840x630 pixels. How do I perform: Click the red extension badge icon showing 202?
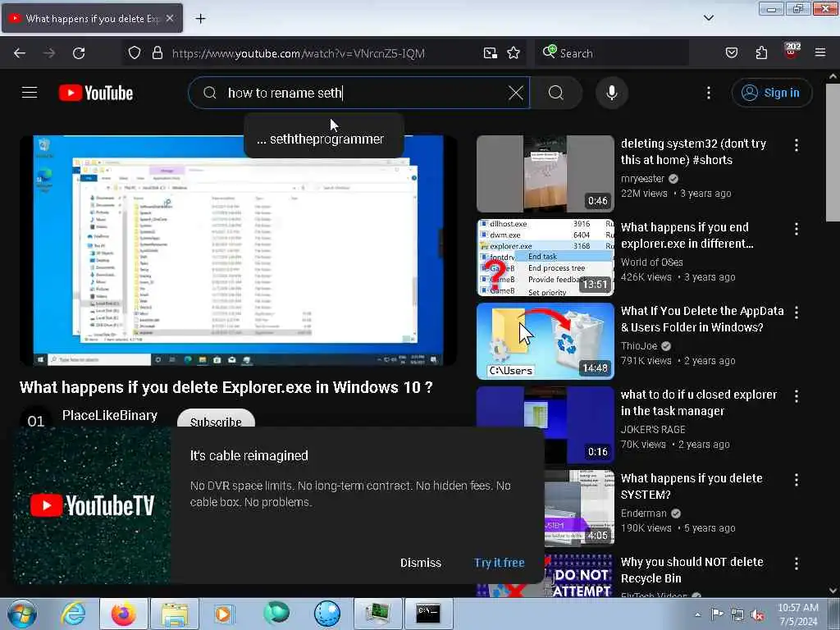pos(792,52)
